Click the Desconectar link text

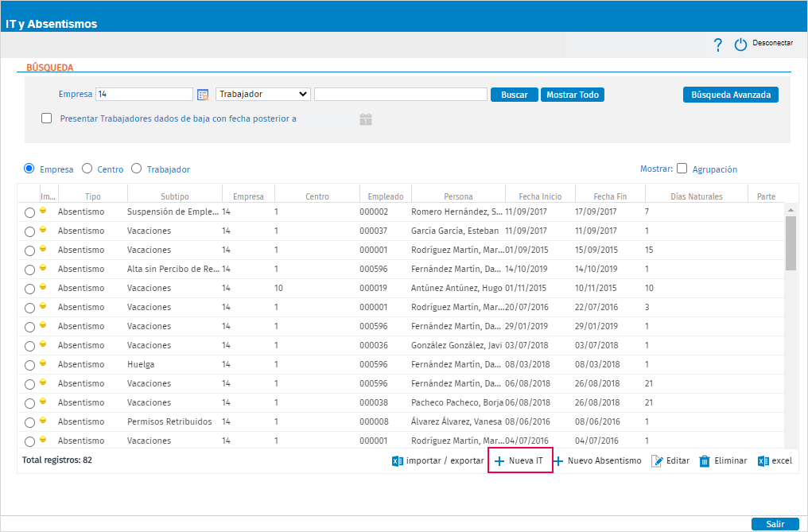point(772,43)
